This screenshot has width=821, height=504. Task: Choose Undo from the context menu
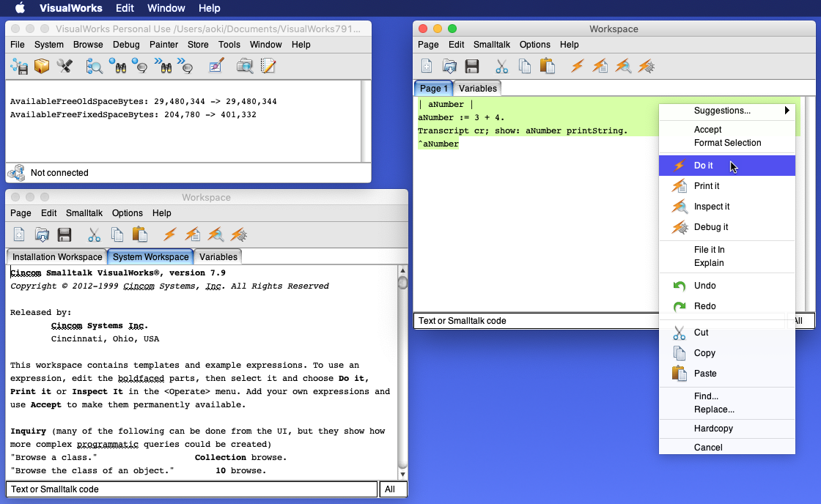coord(726,285)
